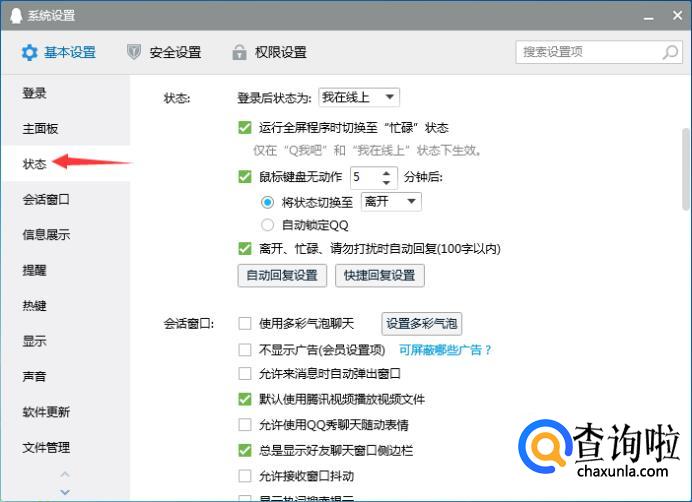Click the 快捷回复设置 button
This screenshot has width=692, height=502.
pyautogui.click(x=380, y=276)
